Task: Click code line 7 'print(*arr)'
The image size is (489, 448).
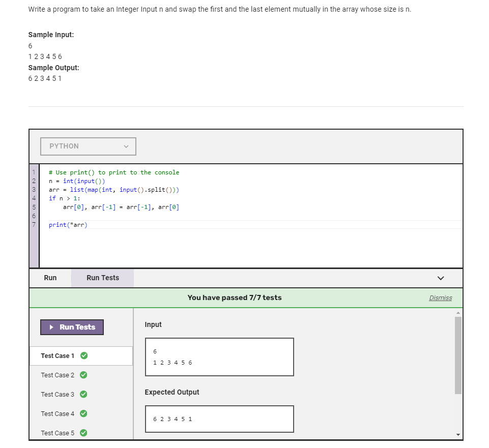Action: click(68, 225)
